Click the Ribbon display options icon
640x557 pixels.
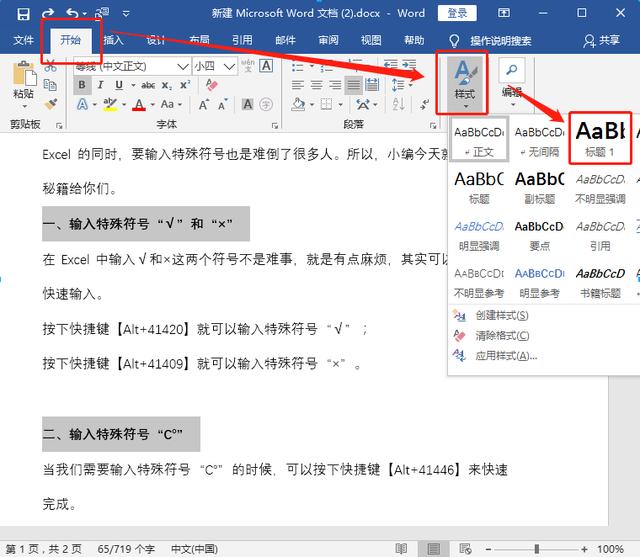click(503, 13)
